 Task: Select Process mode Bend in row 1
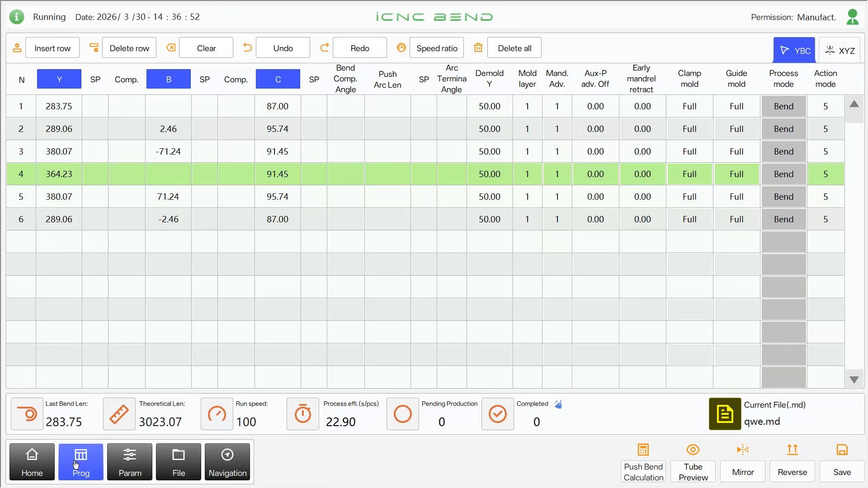coord(783,106)
